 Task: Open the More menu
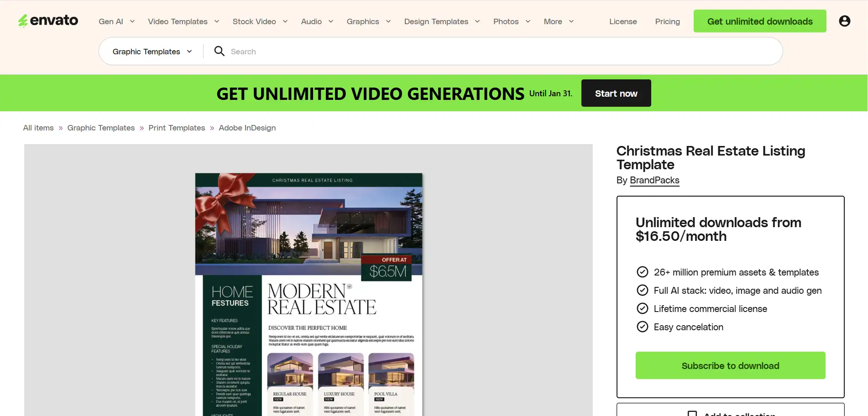(x=558, y=21)
